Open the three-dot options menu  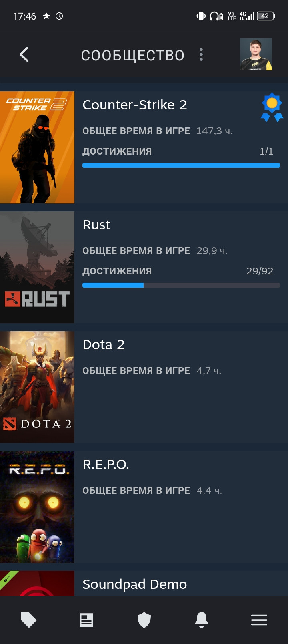(201, 54)
